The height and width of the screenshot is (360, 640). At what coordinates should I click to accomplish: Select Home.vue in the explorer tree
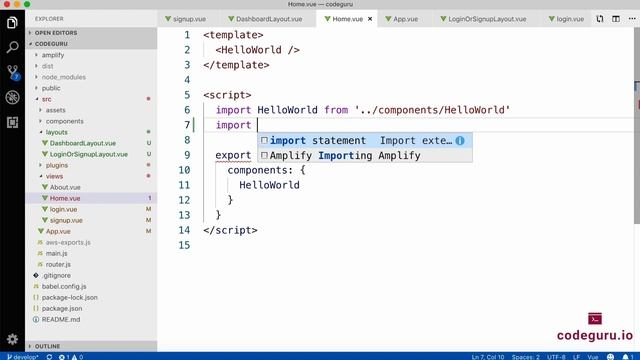[91, 198]
